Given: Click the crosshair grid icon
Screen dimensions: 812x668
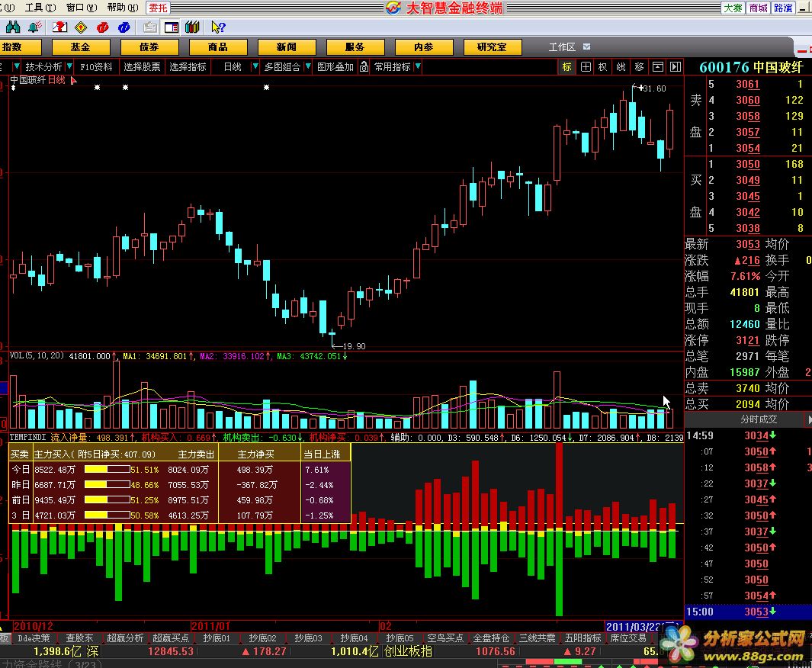Looking at the screenshot, I should point(586,67).
